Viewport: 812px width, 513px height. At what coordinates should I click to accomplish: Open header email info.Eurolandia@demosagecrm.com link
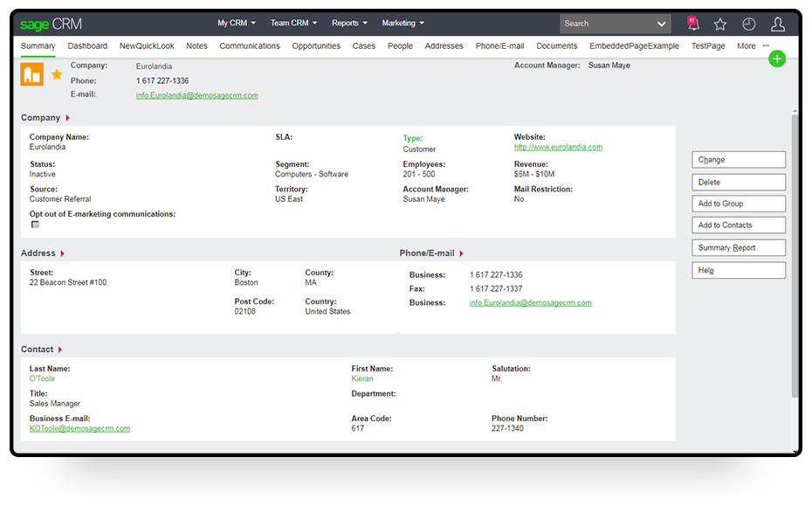[x=196, y=95]
